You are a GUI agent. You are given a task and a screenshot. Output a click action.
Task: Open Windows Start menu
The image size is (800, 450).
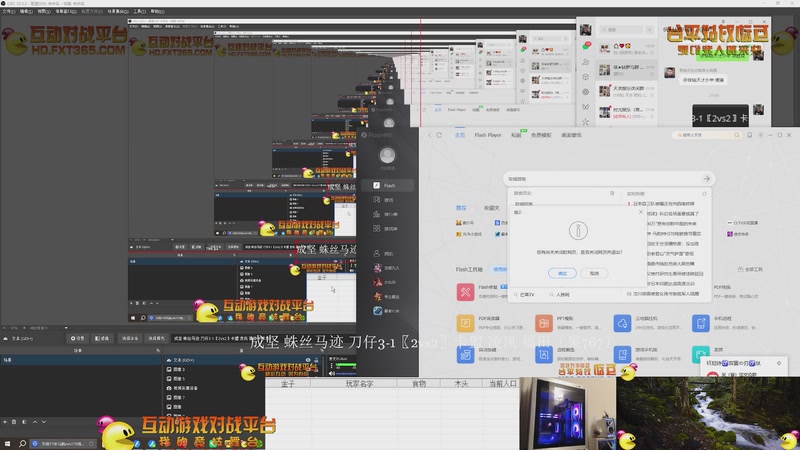[x=7, y=444]
